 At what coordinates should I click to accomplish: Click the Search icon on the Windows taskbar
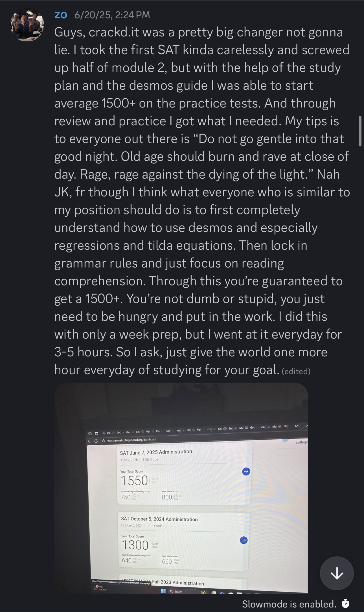click(172, 591)
